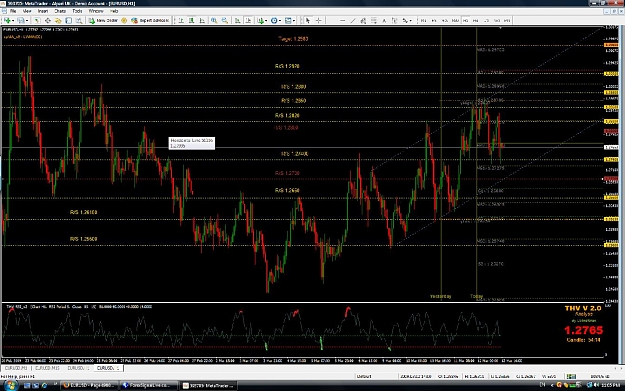The image size is (625, 391).
Task: Open the Window menu
Action: 96,11
